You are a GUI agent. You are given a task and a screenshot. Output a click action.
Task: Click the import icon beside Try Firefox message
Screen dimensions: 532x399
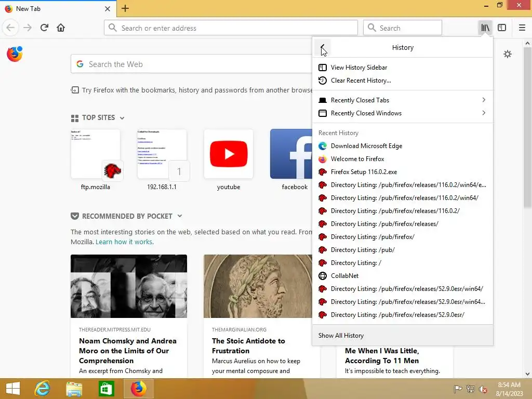pyautogui.click(x=75, y=90)
